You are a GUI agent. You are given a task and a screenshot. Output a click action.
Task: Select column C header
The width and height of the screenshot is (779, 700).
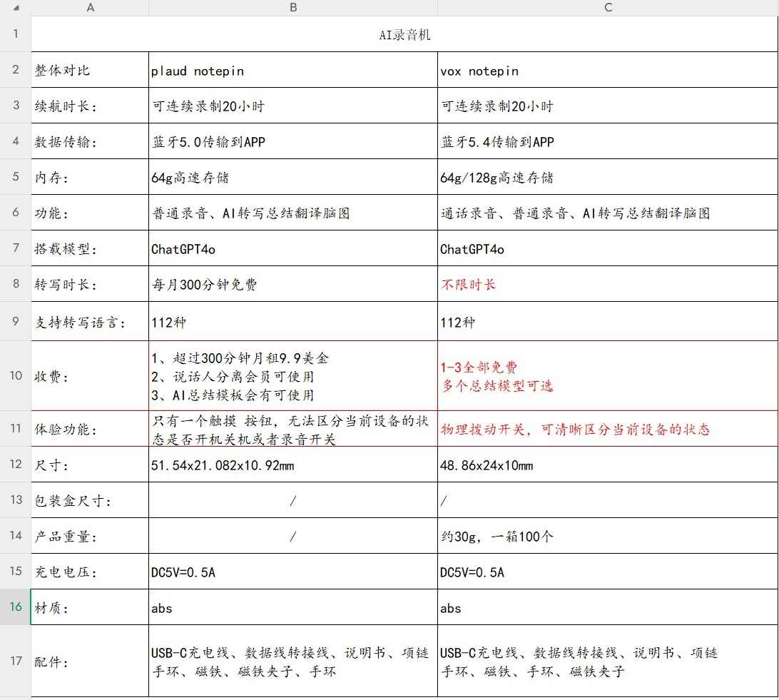[608, 7]
